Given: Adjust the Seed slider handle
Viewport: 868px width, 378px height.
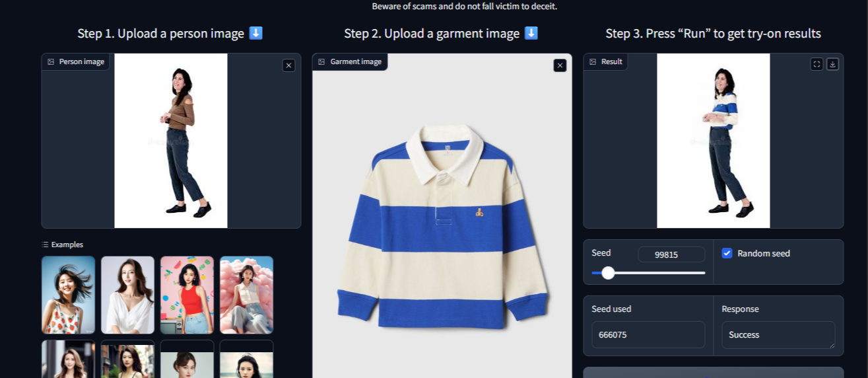Looking at the screenshot, I should click(608, 273).
